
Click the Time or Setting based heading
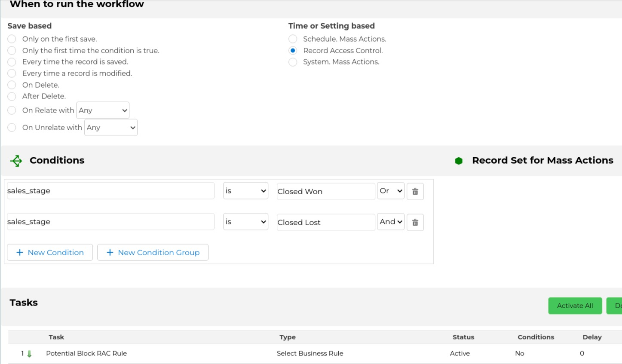coord(331,26)
